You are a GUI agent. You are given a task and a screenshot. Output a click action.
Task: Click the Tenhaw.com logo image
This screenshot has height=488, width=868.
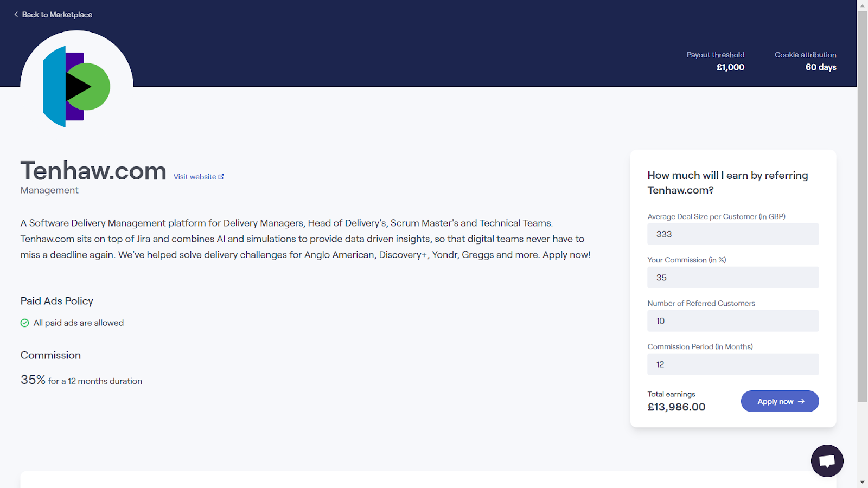click(x=76, y=87)
